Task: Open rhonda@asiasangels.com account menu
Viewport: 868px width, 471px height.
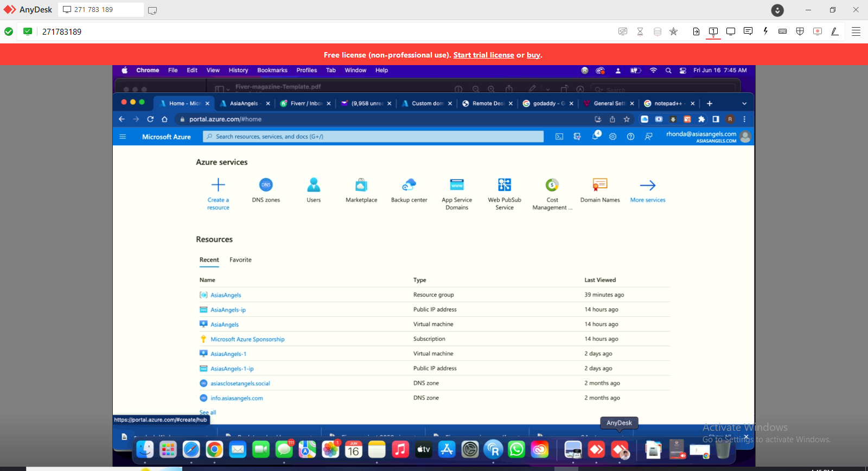Action: (x=709, y=137)
